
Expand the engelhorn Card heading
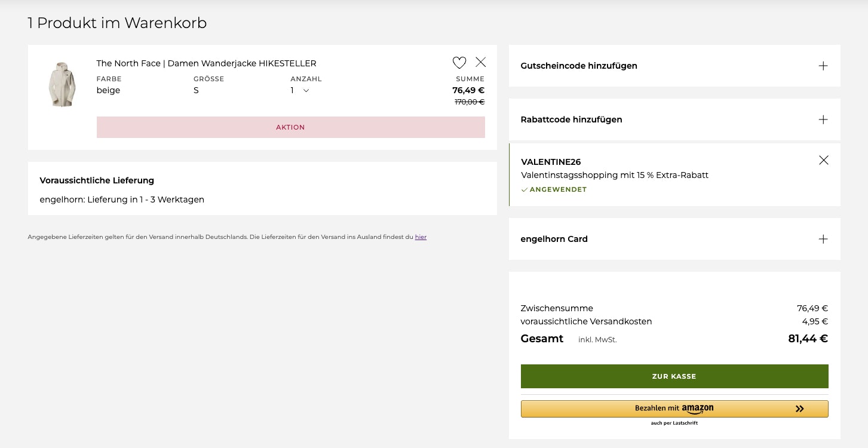[x=554, y=239]
